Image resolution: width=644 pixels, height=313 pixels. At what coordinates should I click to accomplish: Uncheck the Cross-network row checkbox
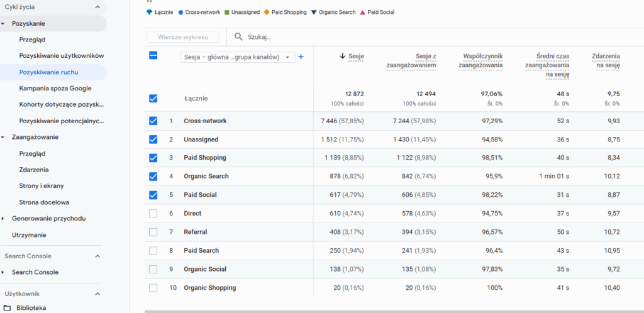(153, 121)
